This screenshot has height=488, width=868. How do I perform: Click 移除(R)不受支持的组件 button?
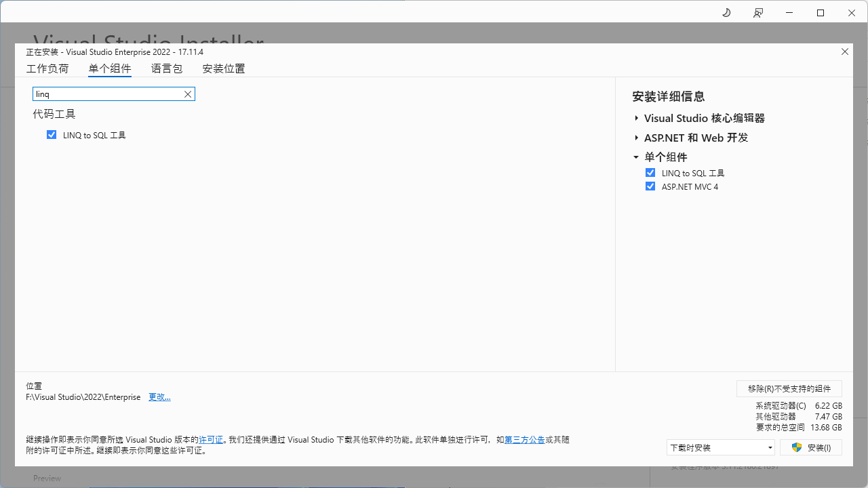click(789, 388)
